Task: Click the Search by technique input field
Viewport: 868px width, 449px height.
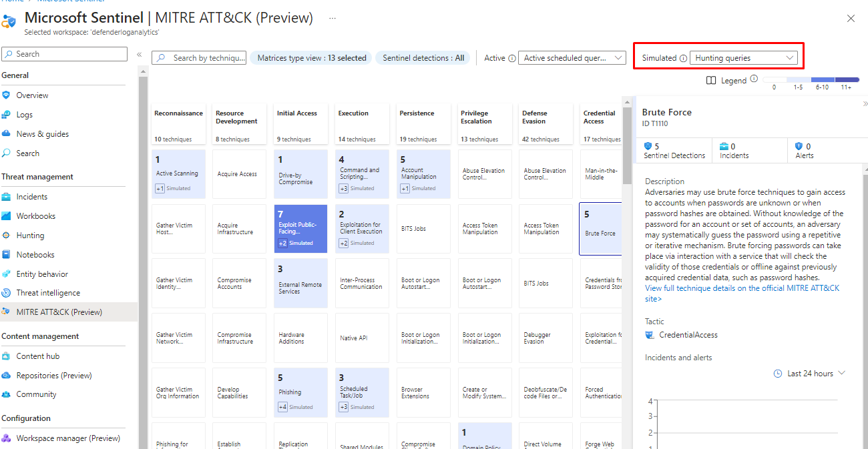Action: (207, 58)
